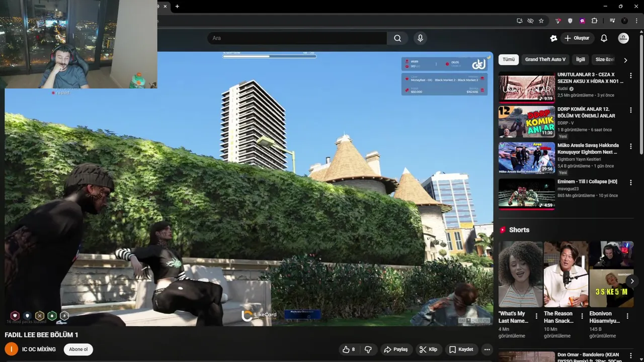This screenshot has height=362, width=644.
Task: Select the İlgili filter chip
Action: 581,59
